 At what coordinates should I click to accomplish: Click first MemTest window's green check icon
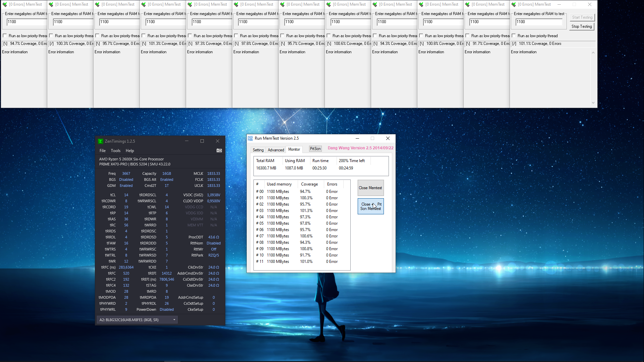tap(5, 4)
